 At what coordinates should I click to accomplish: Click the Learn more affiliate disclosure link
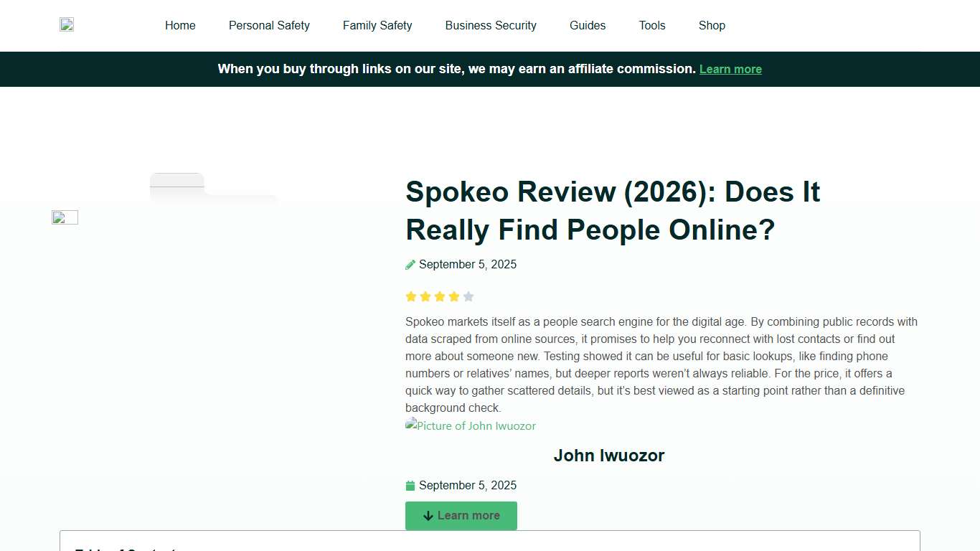click(730, 69)
